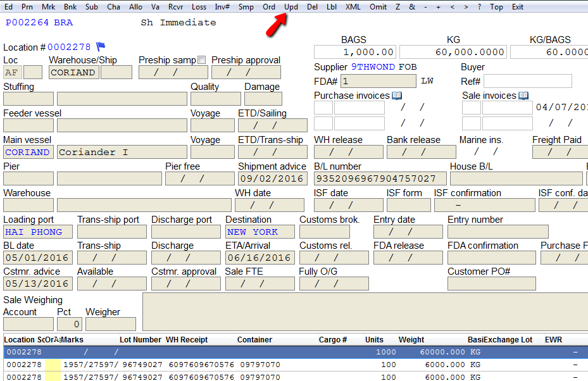Click the Customer PO# field
This screenshot has width=588, height=381.
tap(492, 284)
